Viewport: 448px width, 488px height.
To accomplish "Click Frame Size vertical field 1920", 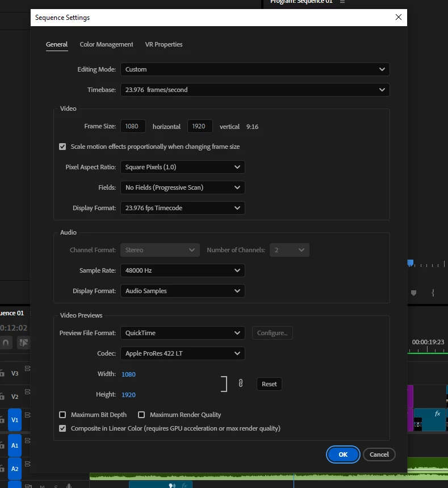I will tap(200, 126).
